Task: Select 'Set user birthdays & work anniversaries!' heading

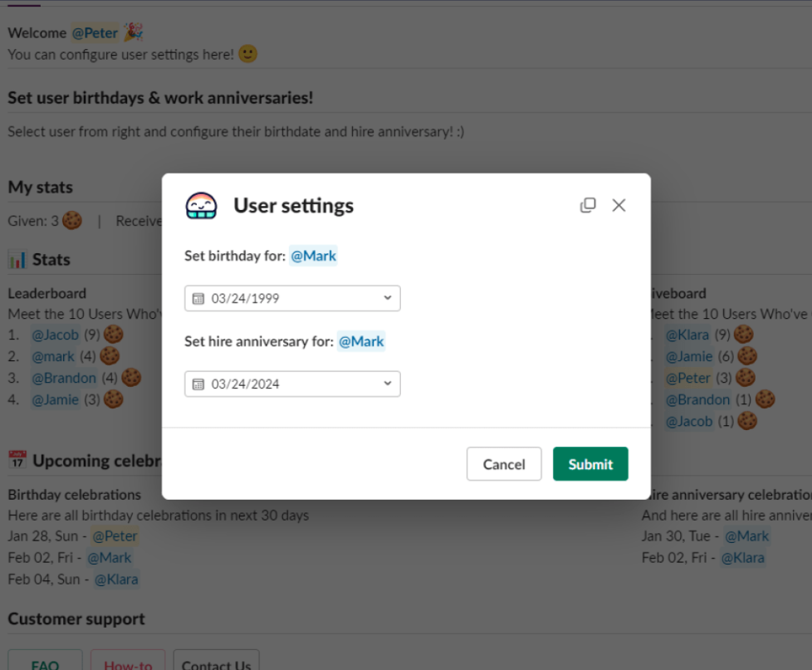Action: coord(160,98)
